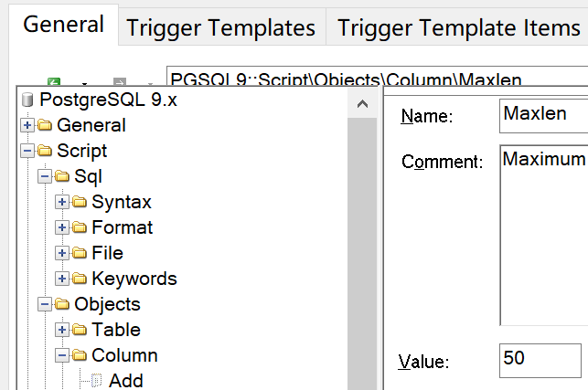
Task: Click the Keywords folder icon
Action: (x=80, y=279)
